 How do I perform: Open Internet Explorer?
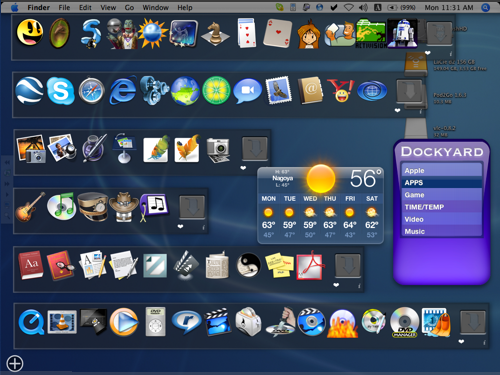(x=123, y=91)
